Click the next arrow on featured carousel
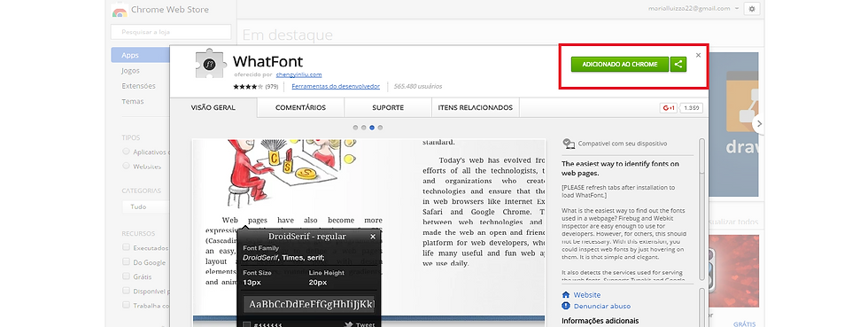 tap(759, 124)
